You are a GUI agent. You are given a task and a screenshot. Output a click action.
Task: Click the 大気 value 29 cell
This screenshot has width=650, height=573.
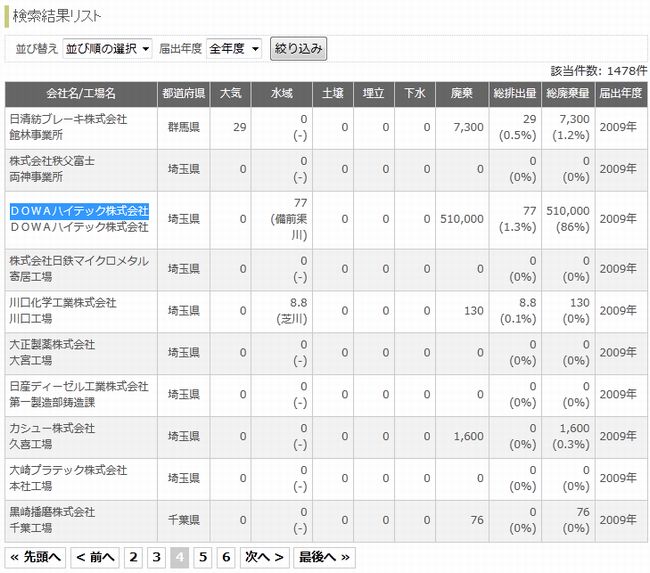pos(230,127)
